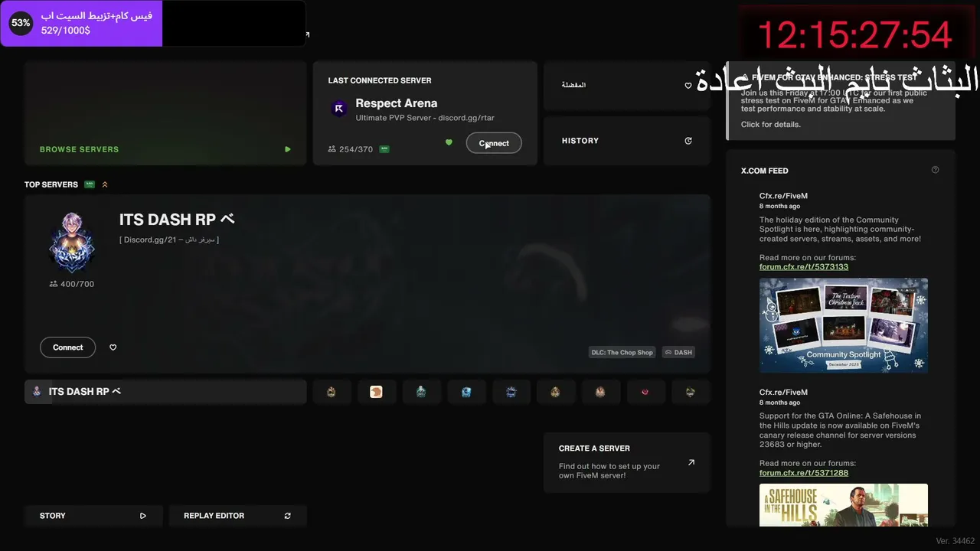Click the History refresh clock icon

pyautogui.click(x=688, y=141)
